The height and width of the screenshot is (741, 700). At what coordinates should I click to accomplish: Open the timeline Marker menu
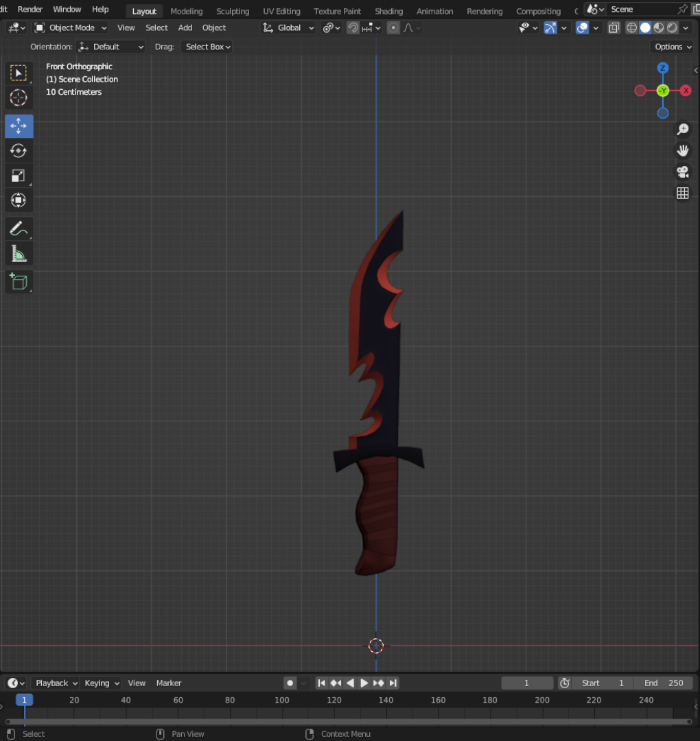point(169,683)
